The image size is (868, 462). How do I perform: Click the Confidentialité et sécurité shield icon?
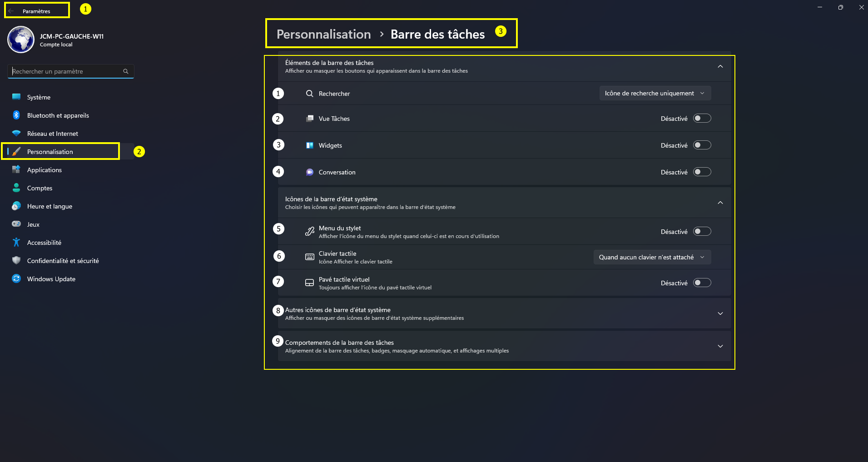16,261
